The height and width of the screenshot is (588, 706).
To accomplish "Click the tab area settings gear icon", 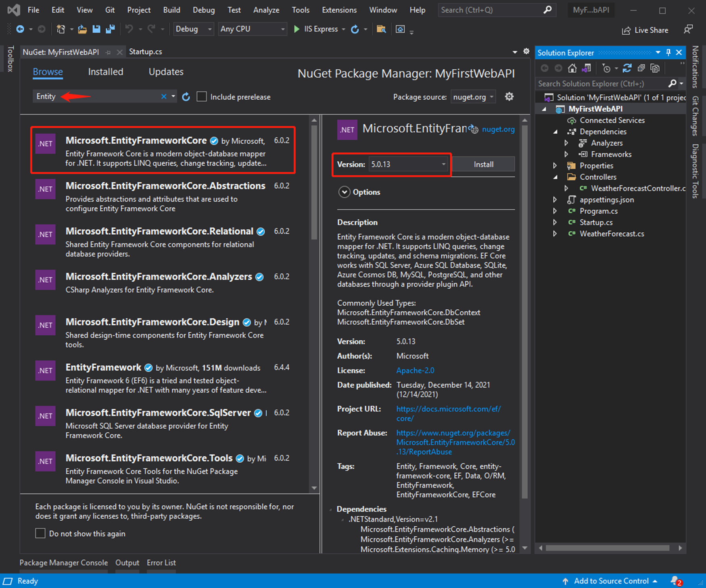I will point(526,51).
